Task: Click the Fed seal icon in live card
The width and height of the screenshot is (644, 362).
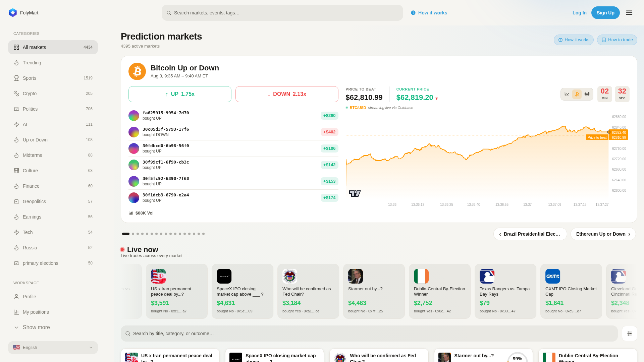Action: (x=290, y=276)
